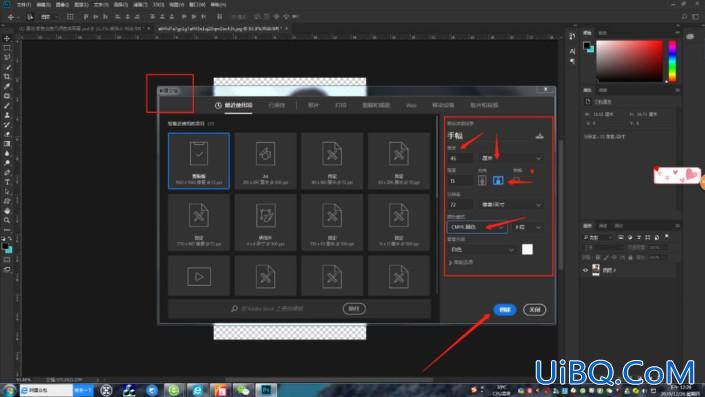This screenshot has width=705, height=397.
Task: Select the Clone Stamp tool
Action: 7,115
